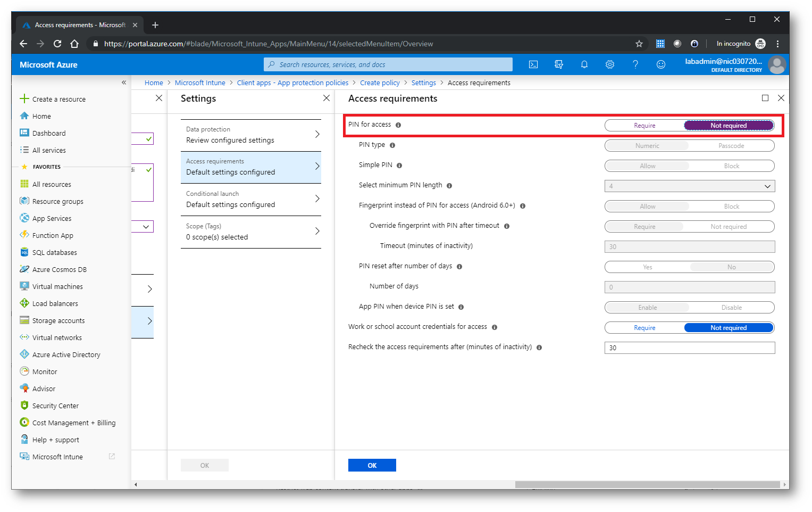812x512 pixels.
Task: Set PIN type to Passcode
Action: click(731, 146)
